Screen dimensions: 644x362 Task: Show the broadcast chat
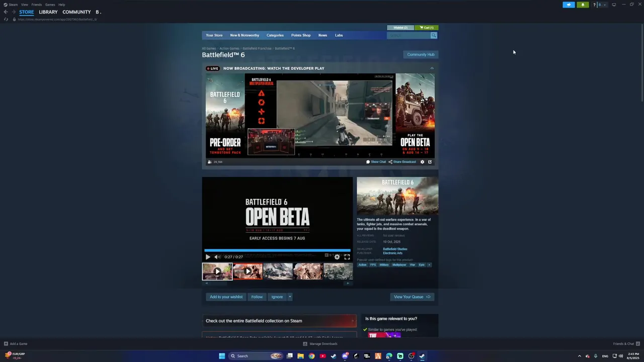click(x=376, y=162)
